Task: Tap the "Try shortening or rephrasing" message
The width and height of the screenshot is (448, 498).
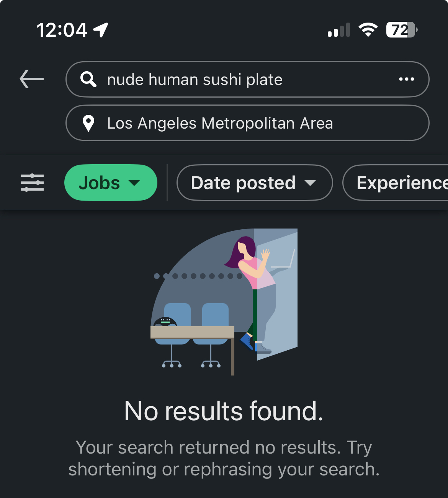Action: pos(224,458)
